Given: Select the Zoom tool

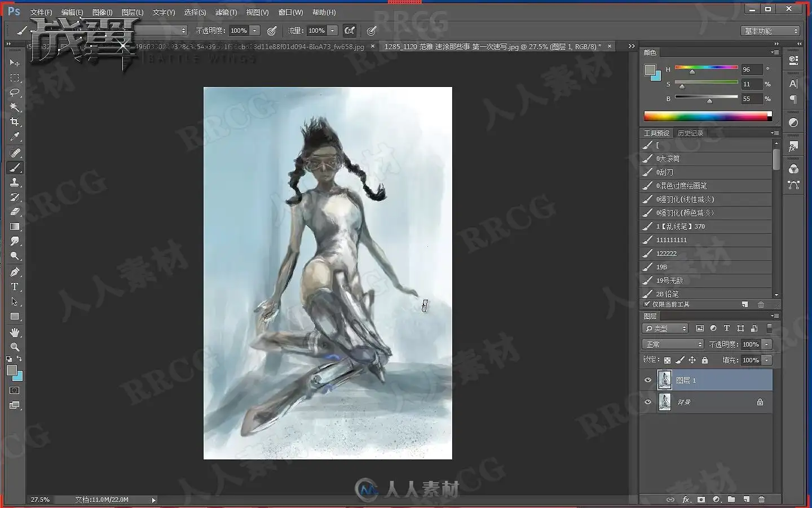Looking at the screenshot, I should [x=15, y=347].
